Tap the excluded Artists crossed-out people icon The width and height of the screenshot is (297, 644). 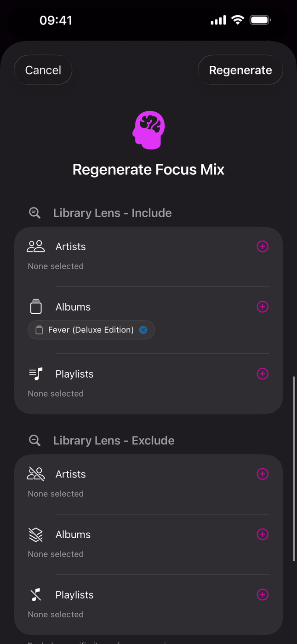36,474
